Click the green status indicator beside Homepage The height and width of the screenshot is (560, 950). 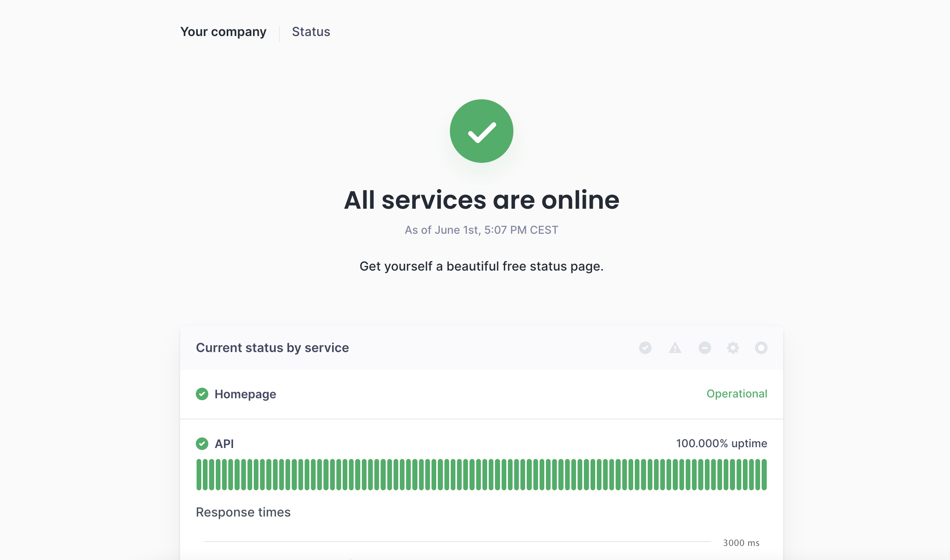pos(202,394)
